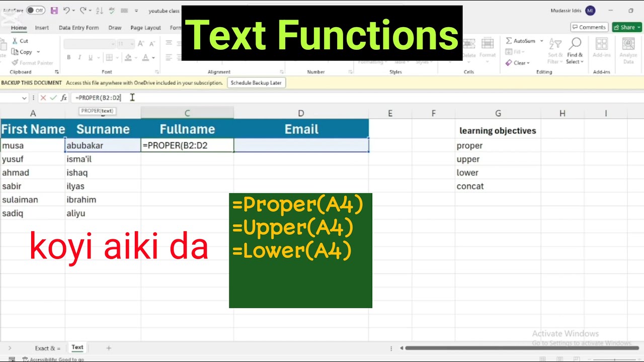644x362 pixels.
Task: Click the Undo arrow icon
Action: pos(67,11)
